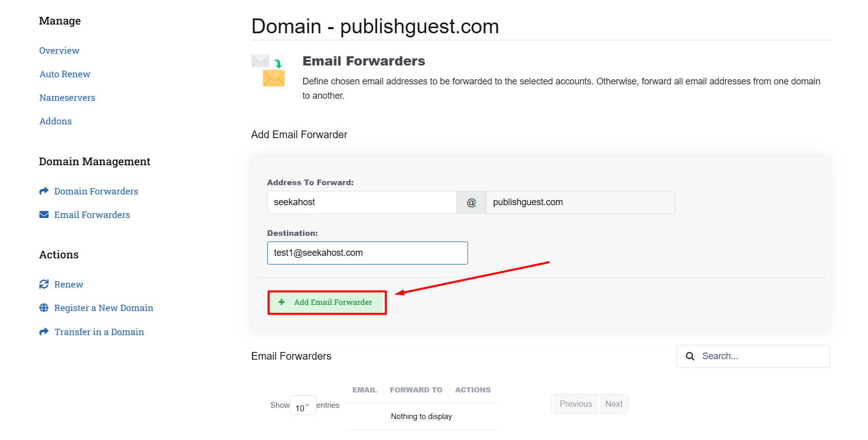
Task: Open Domain Forwarders link
Action: point(96,191)
